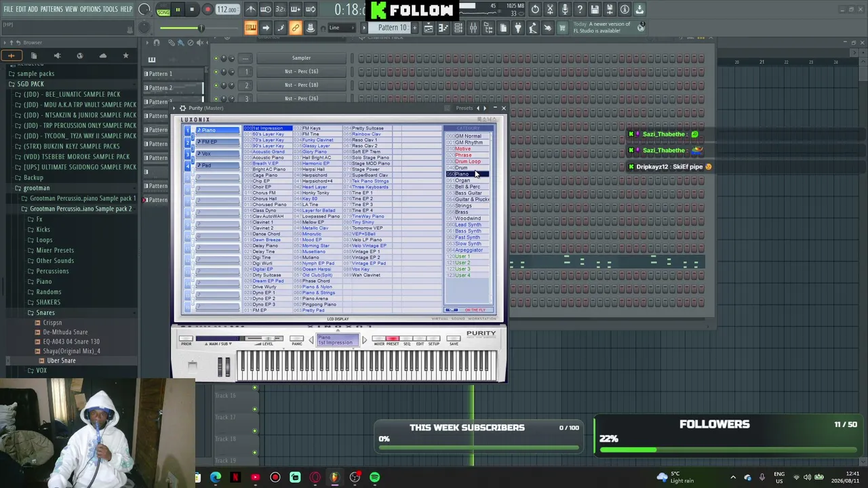Select browser audio speaker tab icon
The image size is (868, 488).
click(57, 56)
